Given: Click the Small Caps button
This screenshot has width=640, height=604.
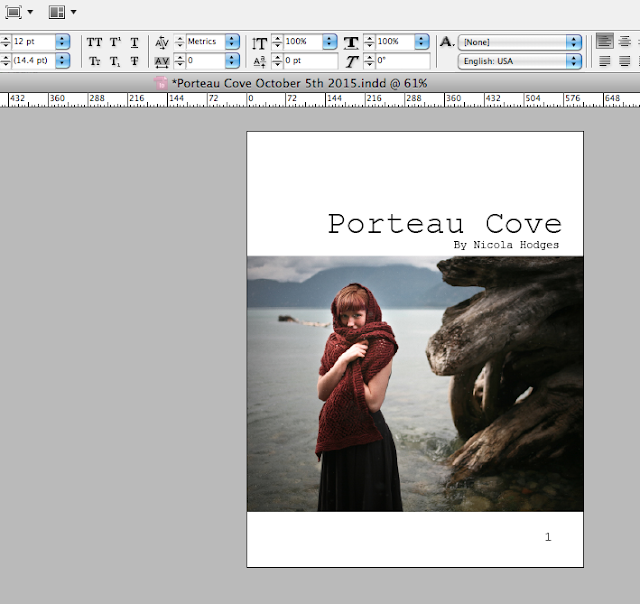Looking at the screenshot, I should [x=95, y=61].
